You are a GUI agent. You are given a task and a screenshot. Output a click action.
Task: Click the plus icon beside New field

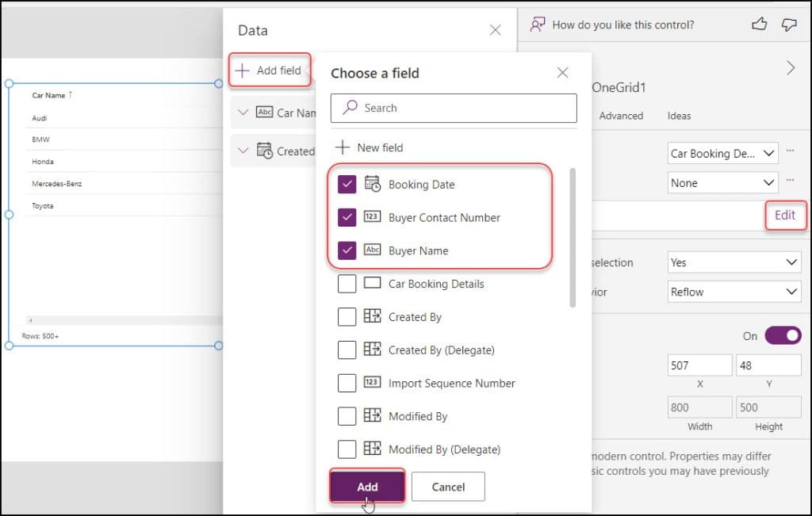(x=343, y=147)
